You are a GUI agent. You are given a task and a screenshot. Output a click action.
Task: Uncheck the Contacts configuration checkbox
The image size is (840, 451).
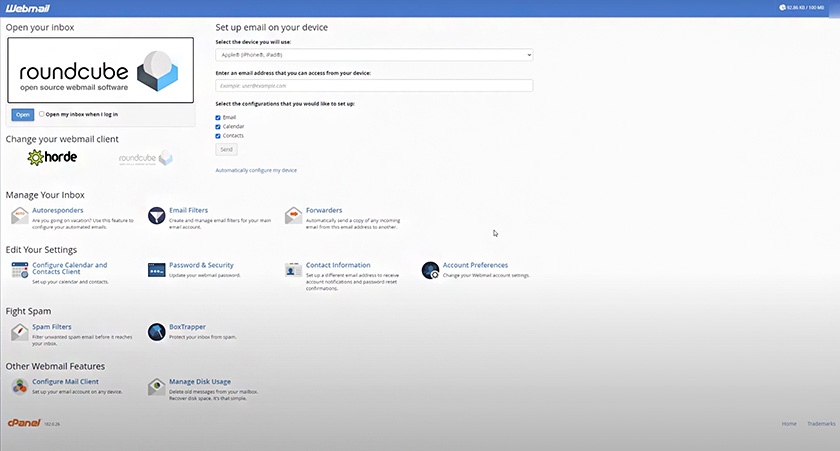tap(218, 136)
